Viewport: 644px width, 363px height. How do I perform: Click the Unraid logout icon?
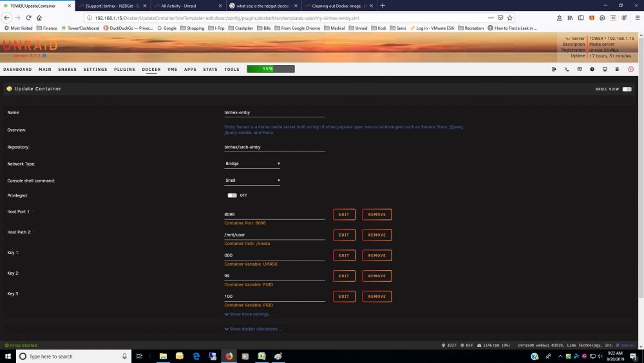pyautogui.click(x=554, y=69)
